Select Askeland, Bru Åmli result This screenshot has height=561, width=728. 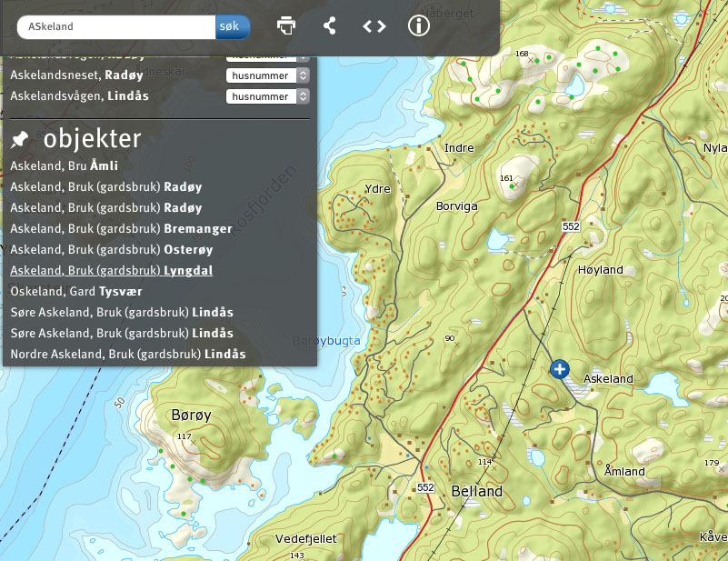coord(64,165)
